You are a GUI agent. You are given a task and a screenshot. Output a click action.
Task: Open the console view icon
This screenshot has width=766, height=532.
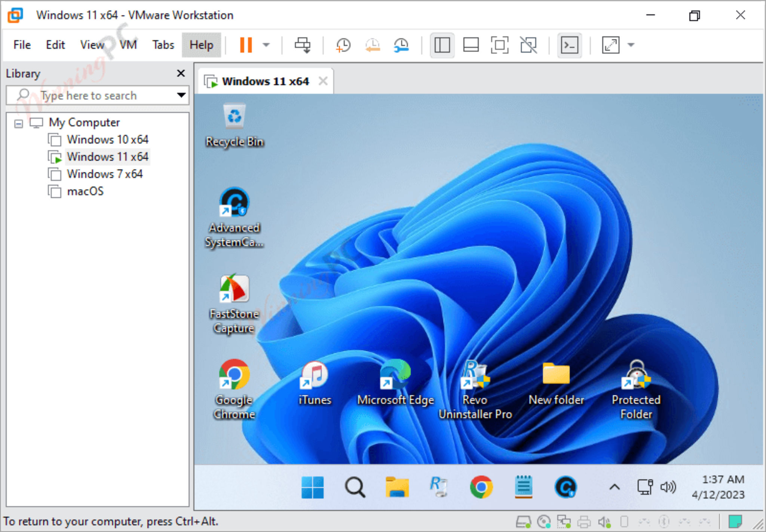coord(569,45)
